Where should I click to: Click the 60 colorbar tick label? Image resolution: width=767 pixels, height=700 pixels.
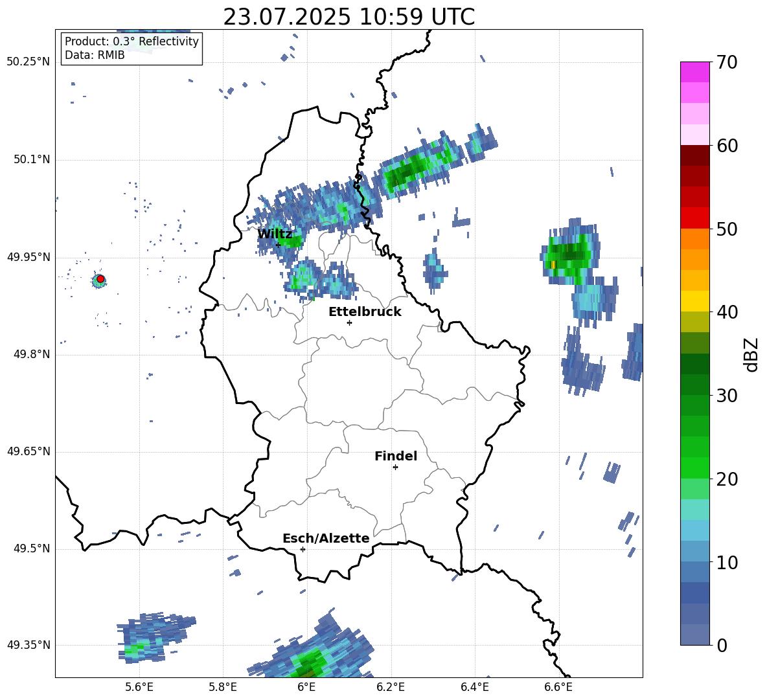point(726,146)
